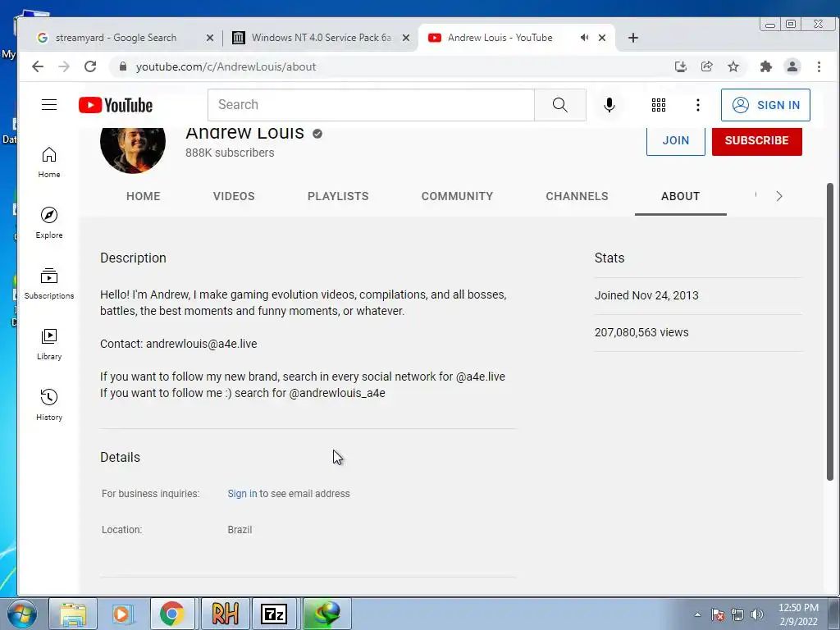This screenshot has width=840, height=630.
Task: Share this page from the address bar
Action: click(706, 66)
